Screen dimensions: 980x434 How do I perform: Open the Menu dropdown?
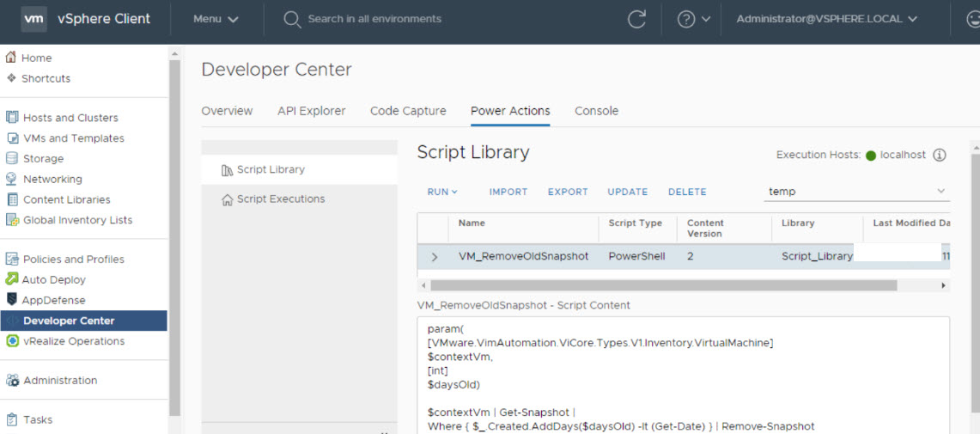pyautogui.click(x=216, y=19)
